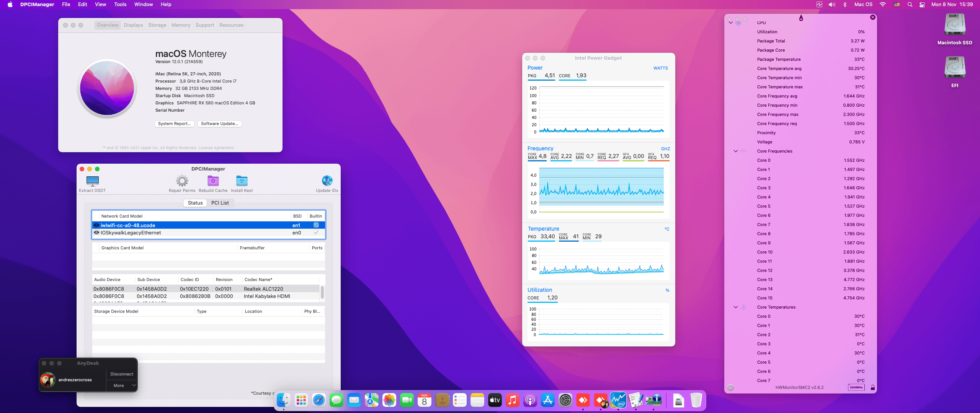The height and width of the screenshot is (413, 980).
Task: Open the Storage tab in About This Mac
Action: coord(157,25)
